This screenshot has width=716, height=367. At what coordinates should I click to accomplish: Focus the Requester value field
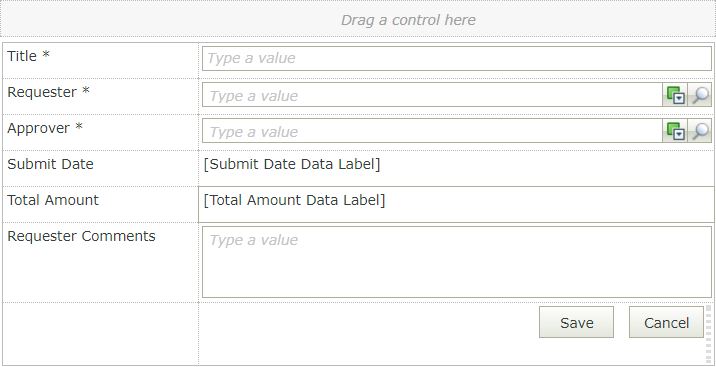(432, 95)
